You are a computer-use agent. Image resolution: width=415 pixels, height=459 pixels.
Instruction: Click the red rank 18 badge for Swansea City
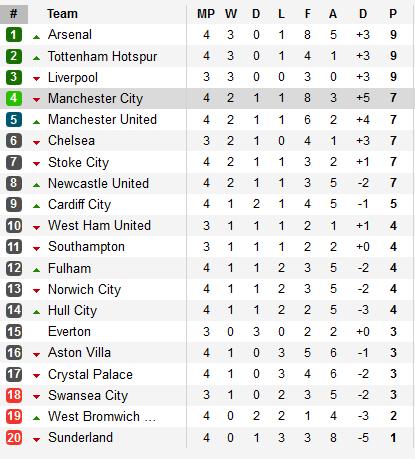[x=14, y=395]
